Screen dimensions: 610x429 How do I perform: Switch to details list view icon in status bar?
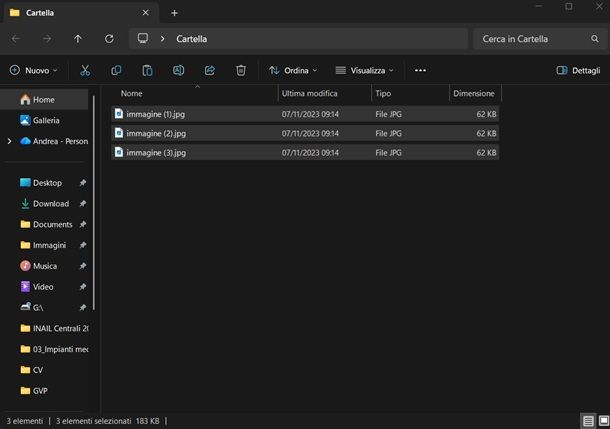(588, 421)
